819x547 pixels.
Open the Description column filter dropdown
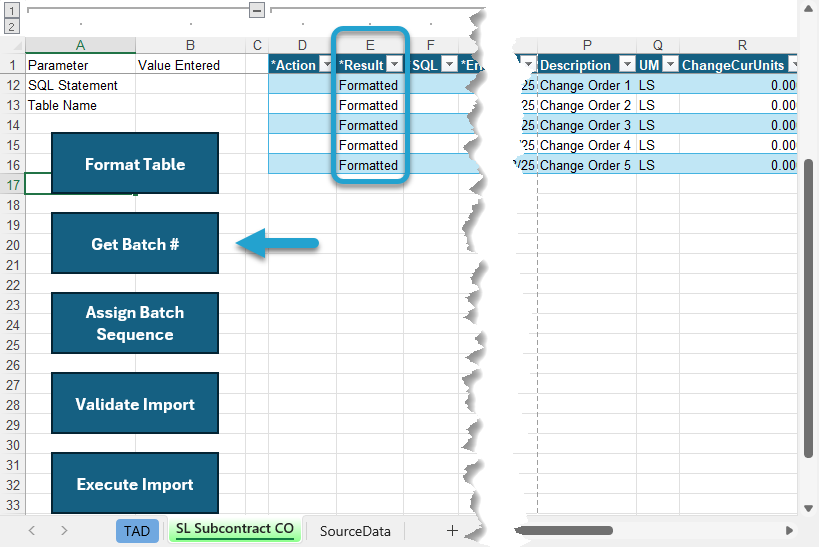tap(627, 64)
